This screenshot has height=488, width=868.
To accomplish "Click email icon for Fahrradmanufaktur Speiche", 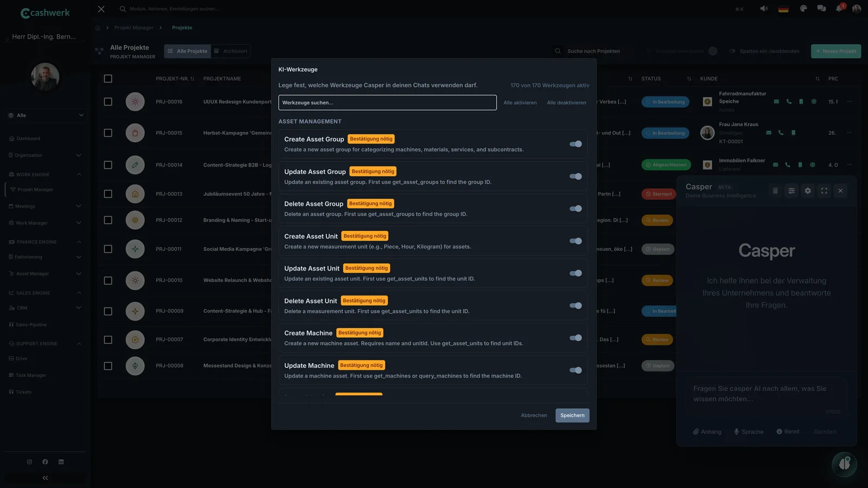I will [x=776, y=101].
